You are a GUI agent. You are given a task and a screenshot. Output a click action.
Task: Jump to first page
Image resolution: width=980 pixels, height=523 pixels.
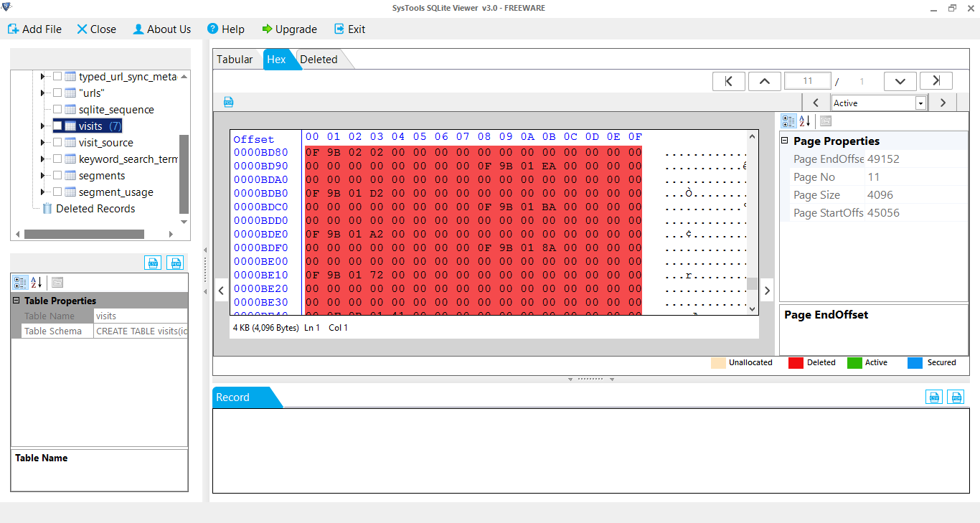tap(729, 81)
